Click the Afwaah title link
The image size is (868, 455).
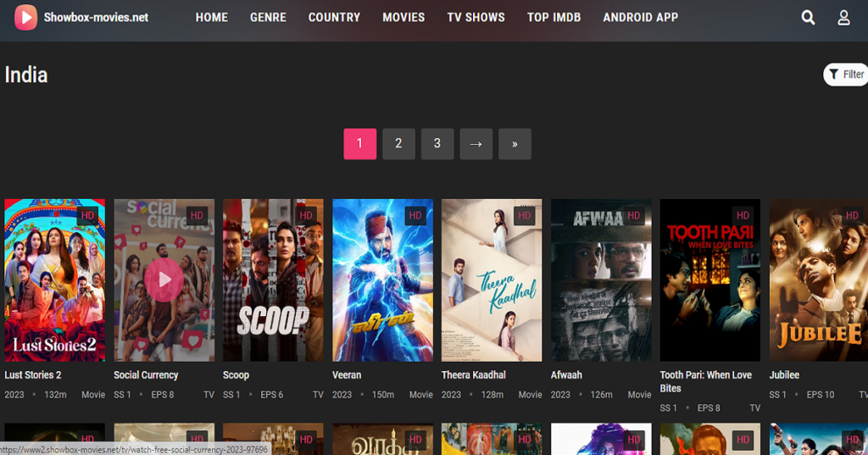pyautogui.click(x=566, y=375)
